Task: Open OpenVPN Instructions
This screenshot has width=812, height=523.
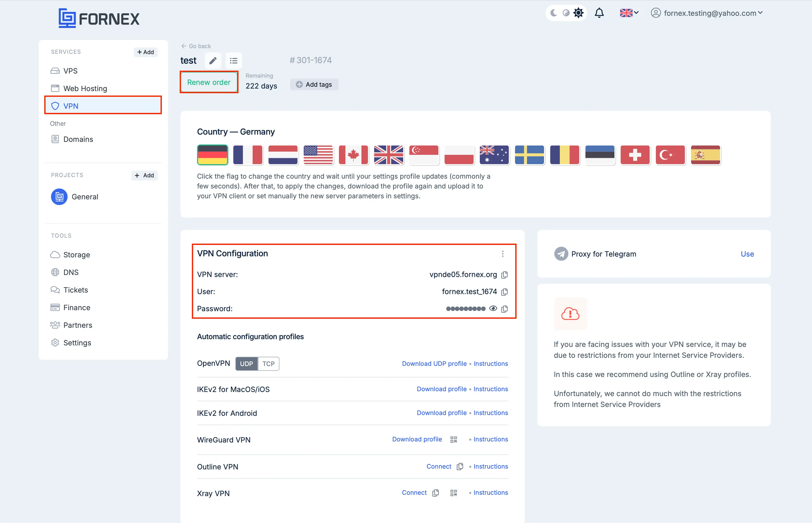Action: click(491, 364)
